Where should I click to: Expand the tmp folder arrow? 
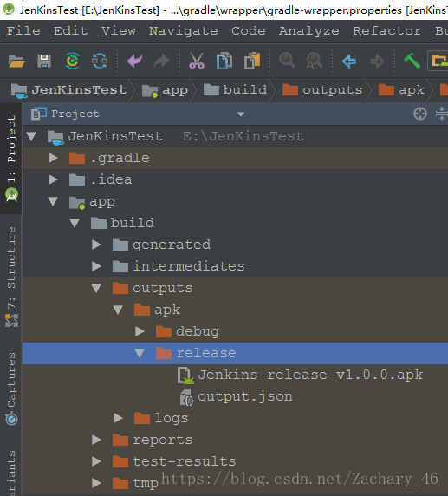coord(96,483)
